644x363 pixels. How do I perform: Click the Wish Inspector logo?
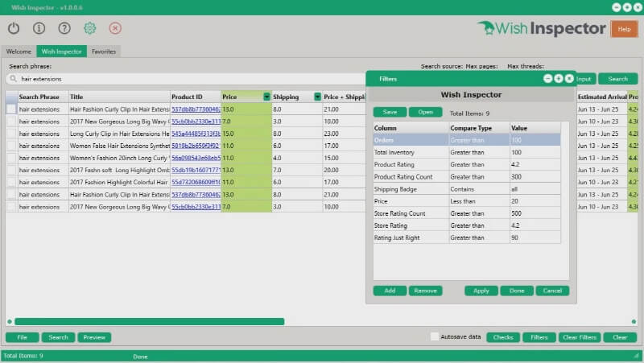pos(541,28)
